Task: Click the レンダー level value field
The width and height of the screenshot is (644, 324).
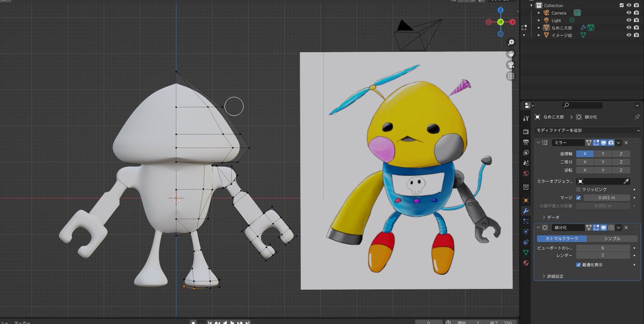Action: pyautogui.click(x=603, y=255)
